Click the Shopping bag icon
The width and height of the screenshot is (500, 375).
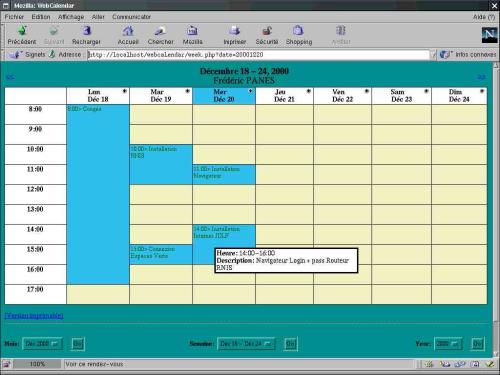(x=298, y=31)
